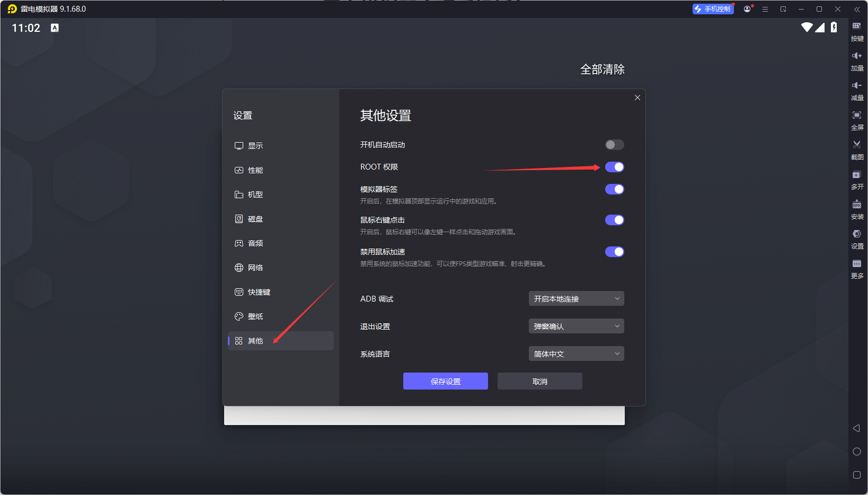The image size is (868, 495).
Task: Open the 手机控制 phone control feature
Action: (713, 9)
